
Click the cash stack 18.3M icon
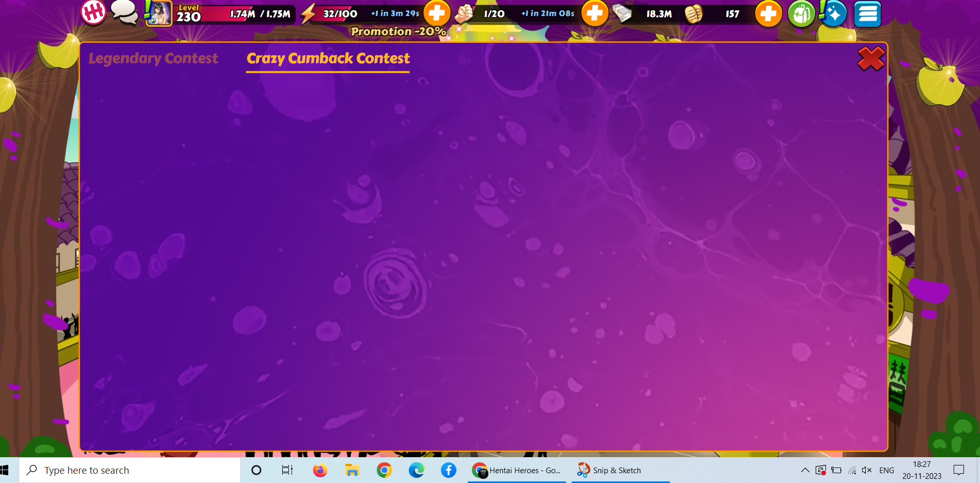[622, 13]
